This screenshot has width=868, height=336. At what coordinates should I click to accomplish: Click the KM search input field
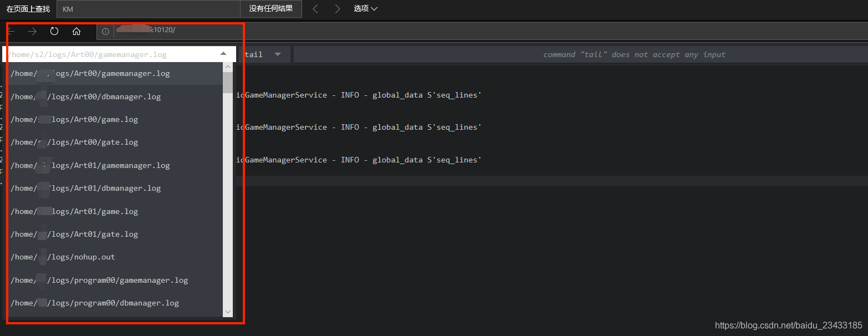coord(148,8)
